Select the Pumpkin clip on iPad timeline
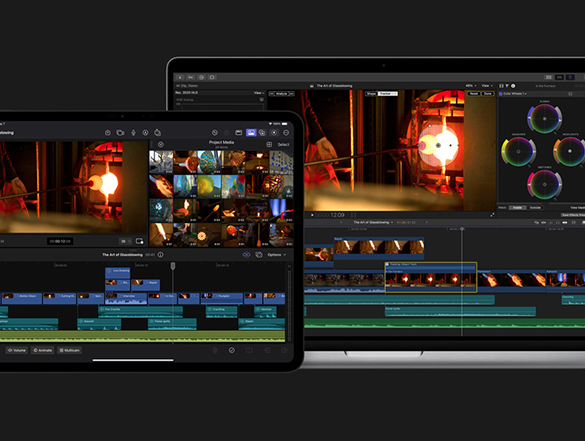Image resolution: width=585 pixels, height=441 pixels. pyautogui.click(x=222, y=298)
